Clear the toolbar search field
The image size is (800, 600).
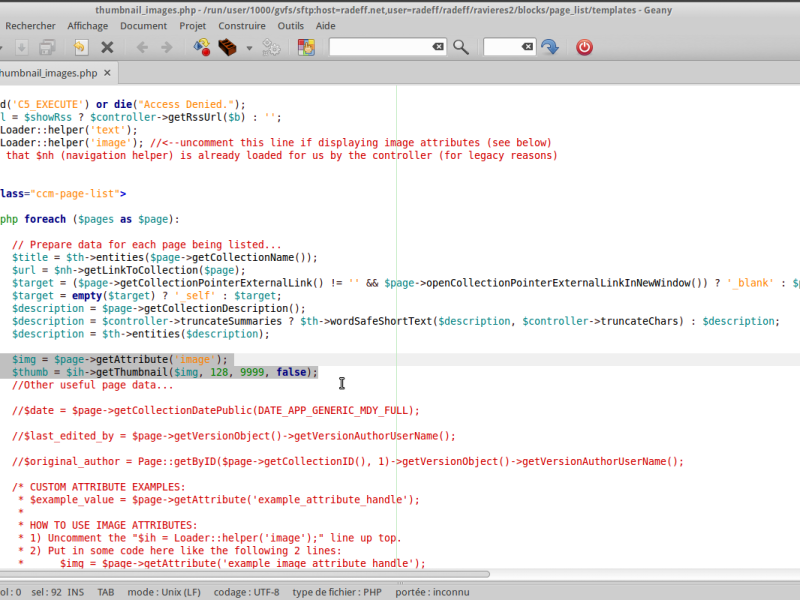pyautogui.click(x=438, y=47)
